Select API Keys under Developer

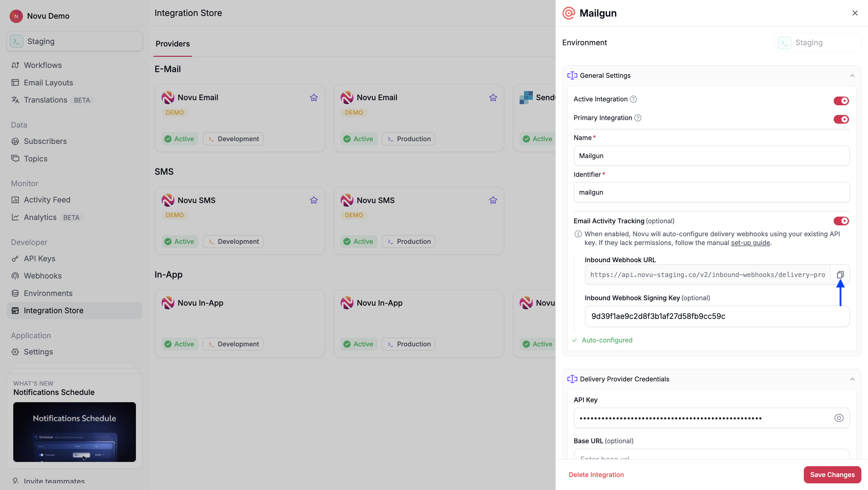pos(39,258)
